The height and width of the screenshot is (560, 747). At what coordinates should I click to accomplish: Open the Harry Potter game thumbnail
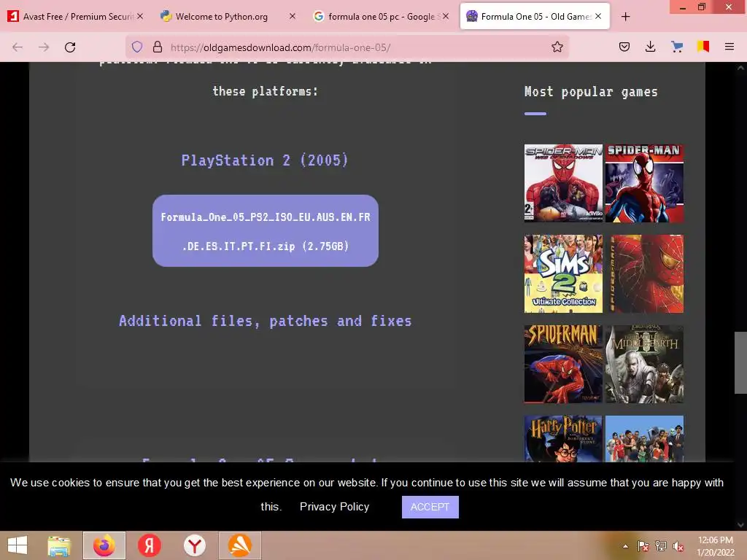click(x=563, y=438)
